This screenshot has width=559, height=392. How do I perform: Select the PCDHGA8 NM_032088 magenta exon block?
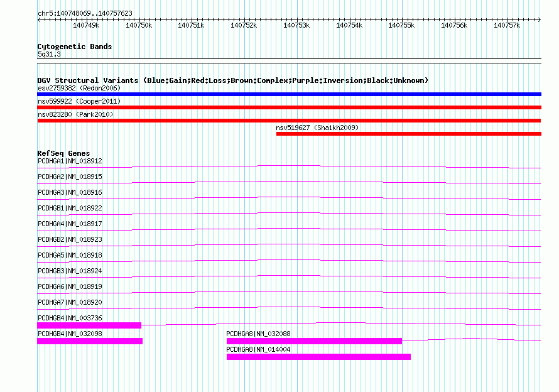[x=315, y=341]
